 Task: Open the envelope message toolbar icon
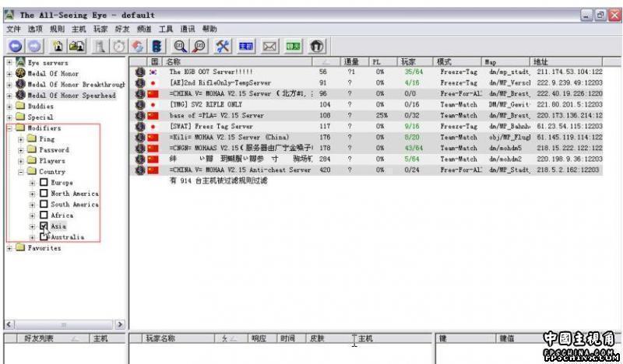pyautogui.click(x=269, y=47)
